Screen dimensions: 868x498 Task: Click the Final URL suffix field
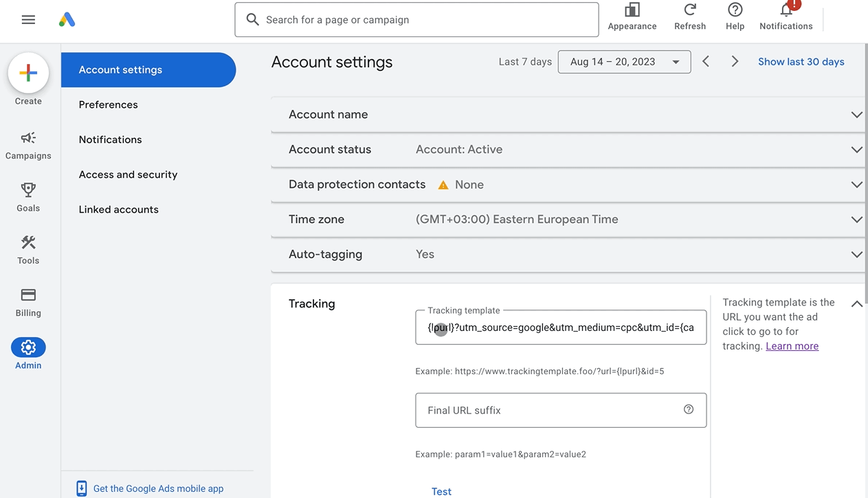pos(561,410)
